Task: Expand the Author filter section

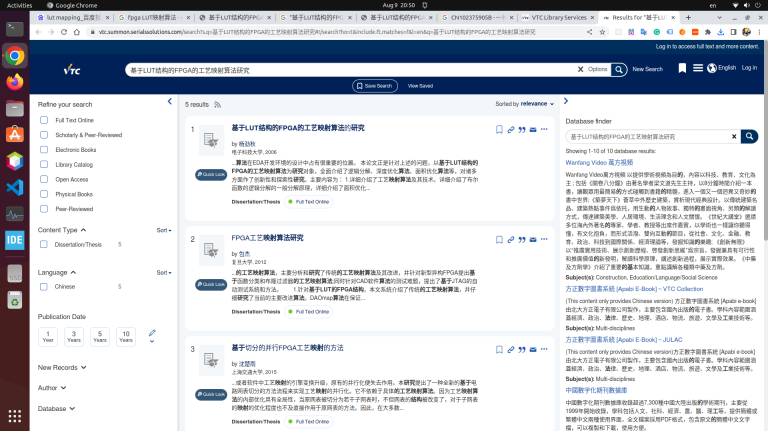Action: pos(52,388)
